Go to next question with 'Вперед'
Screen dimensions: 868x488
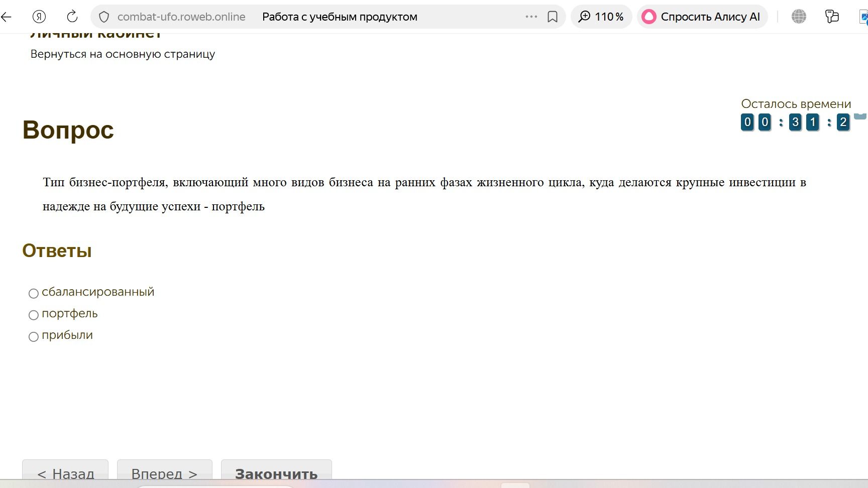[x=165, y=473]
